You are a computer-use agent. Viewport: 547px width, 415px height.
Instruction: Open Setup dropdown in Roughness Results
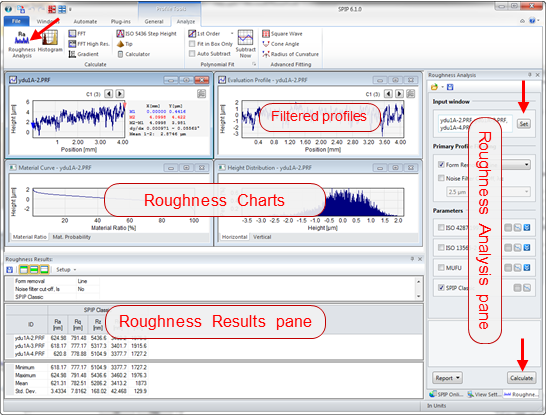click(66, 270)
